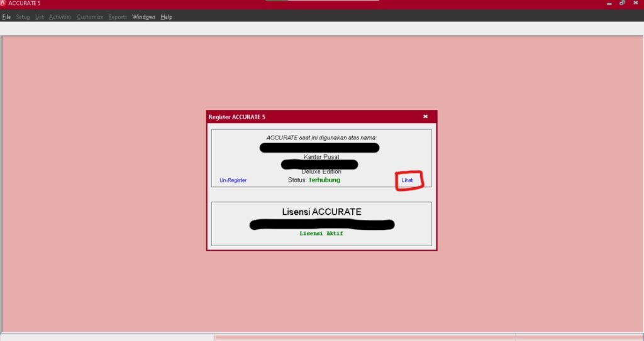Click the green Terhubung status text

coord(325,180)
